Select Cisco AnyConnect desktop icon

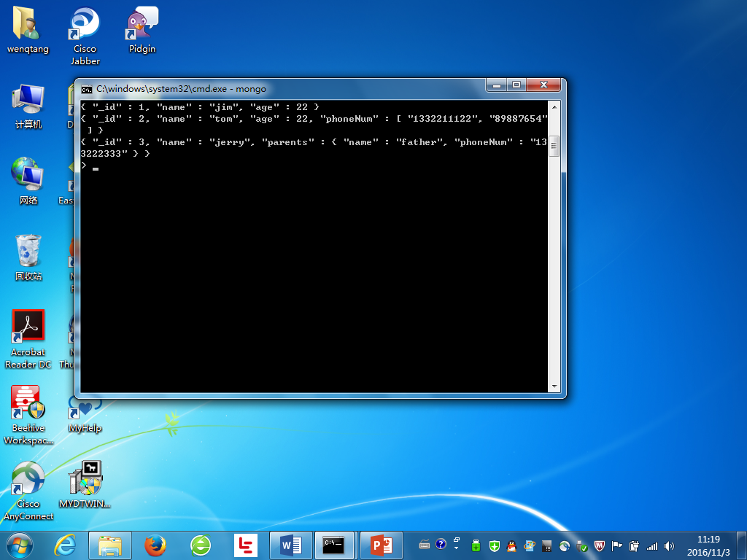[x=28, y=491]
